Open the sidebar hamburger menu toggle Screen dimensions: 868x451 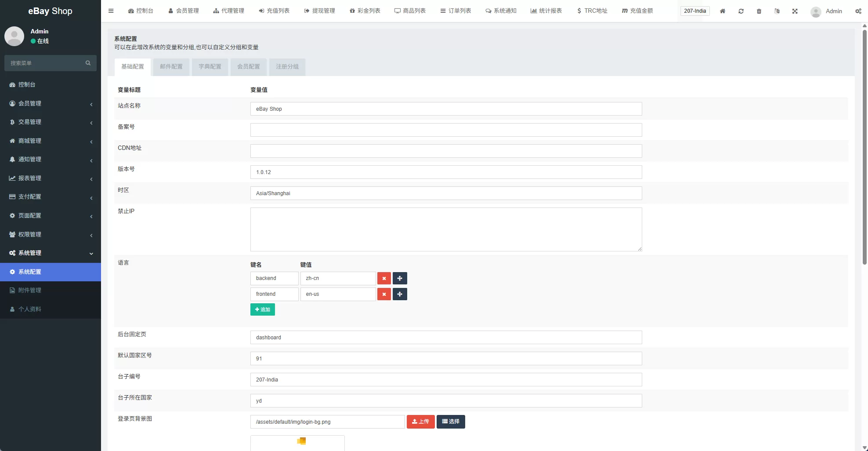pos(111,11)
